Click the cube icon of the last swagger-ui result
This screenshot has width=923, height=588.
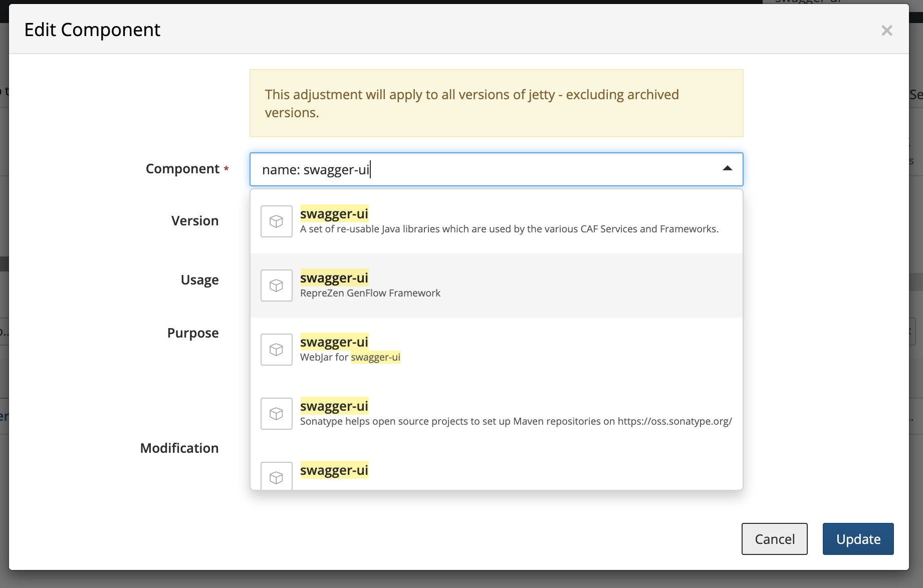pyautogui.click(x=276, y=476)
